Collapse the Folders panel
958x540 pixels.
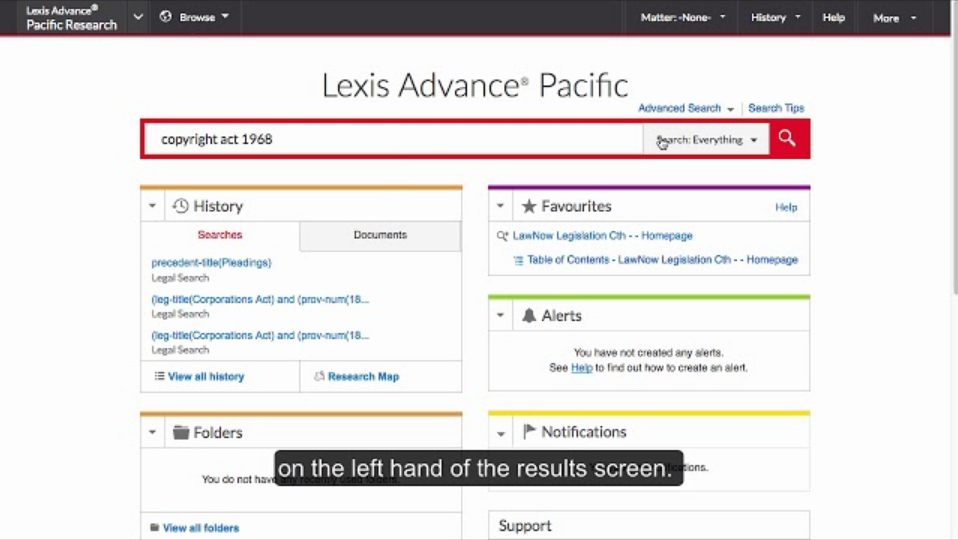click(152, 432)
